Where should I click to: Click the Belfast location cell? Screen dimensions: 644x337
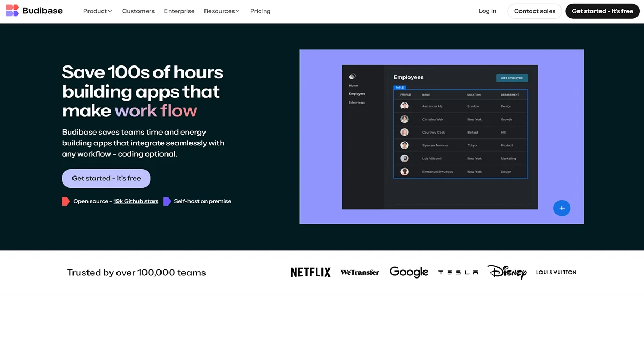pos(472,133)
